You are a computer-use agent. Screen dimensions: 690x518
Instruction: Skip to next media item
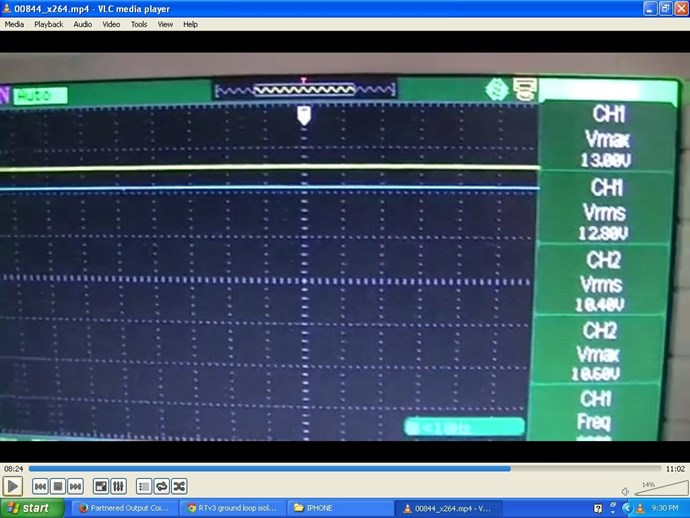tap(75, 486)
